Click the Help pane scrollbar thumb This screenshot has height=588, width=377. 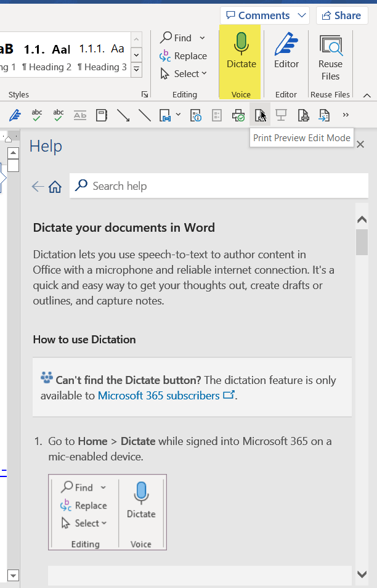[x=362, y=242]
